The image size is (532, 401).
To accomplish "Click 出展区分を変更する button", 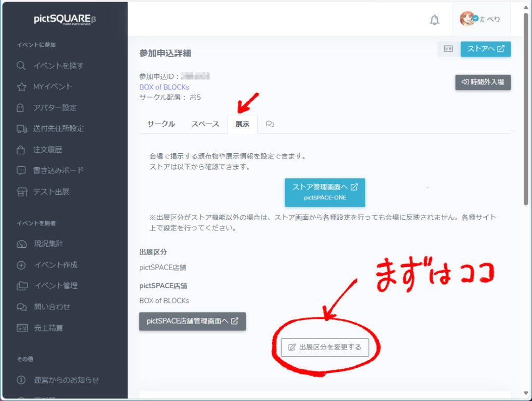I will (325, 347).
